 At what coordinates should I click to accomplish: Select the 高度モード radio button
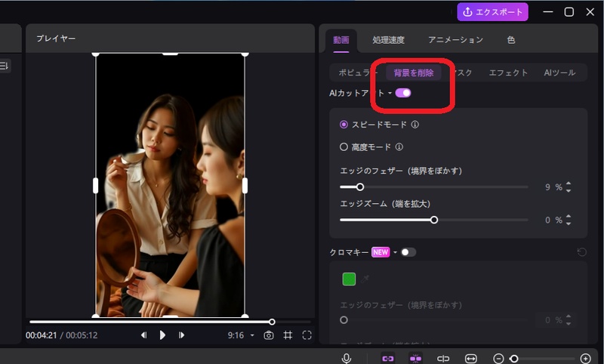[x=344, y=147]
